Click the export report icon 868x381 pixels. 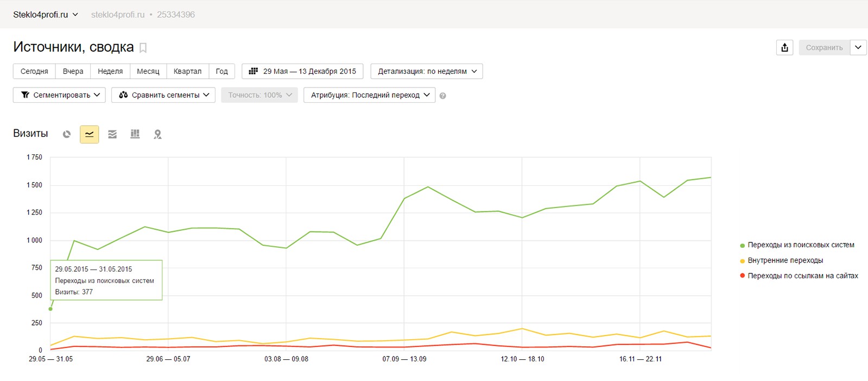point(784,47)
